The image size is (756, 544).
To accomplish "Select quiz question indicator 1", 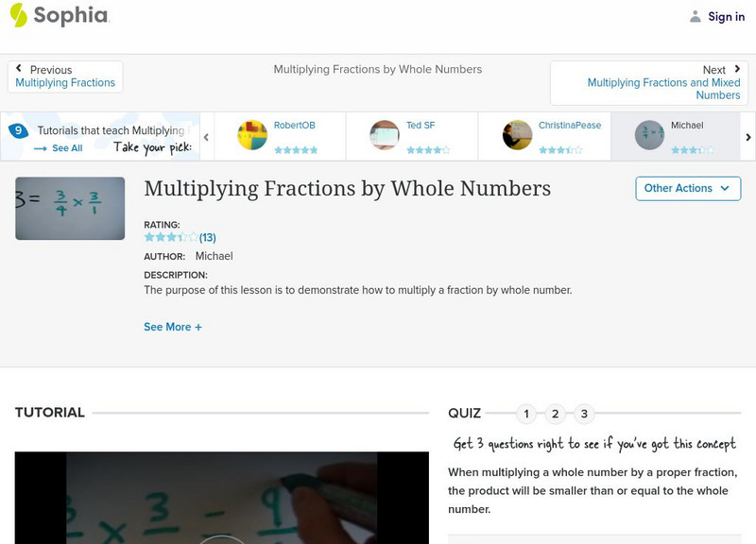I will pyautogui.click(x=526, y=413).
